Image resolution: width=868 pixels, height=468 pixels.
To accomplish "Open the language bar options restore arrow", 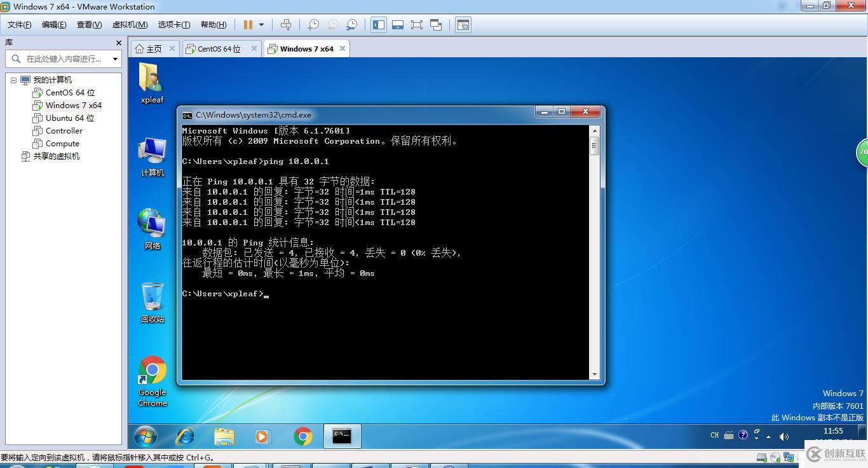I will [756, 432].
